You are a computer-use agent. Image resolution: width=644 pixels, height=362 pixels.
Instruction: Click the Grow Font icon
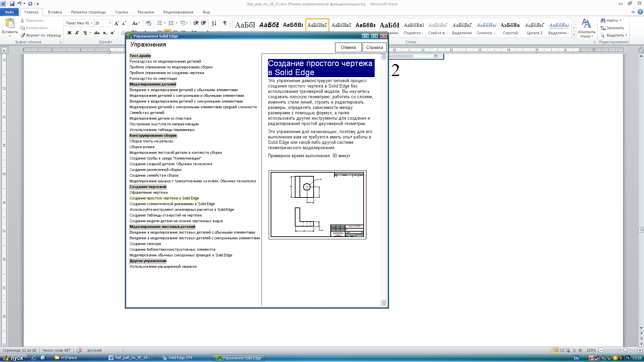coord(116,23)
